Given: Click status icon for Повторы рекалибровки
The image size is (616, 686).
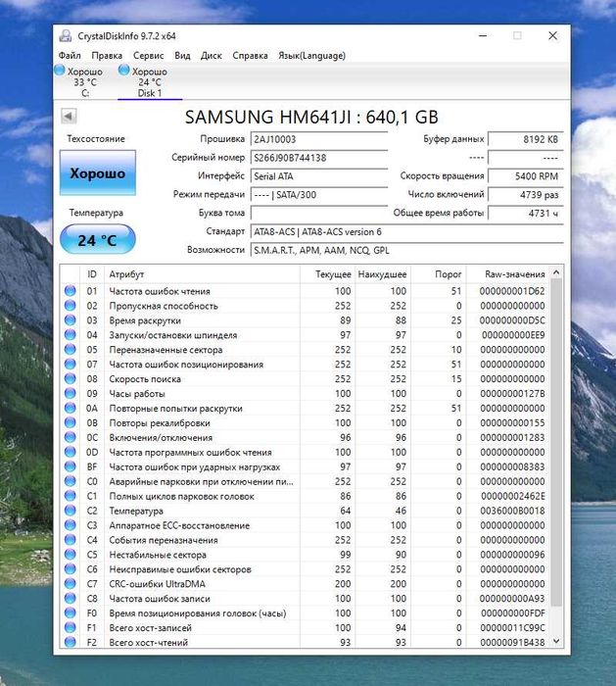Looking at the screenshot, I should tap(70, 422).
